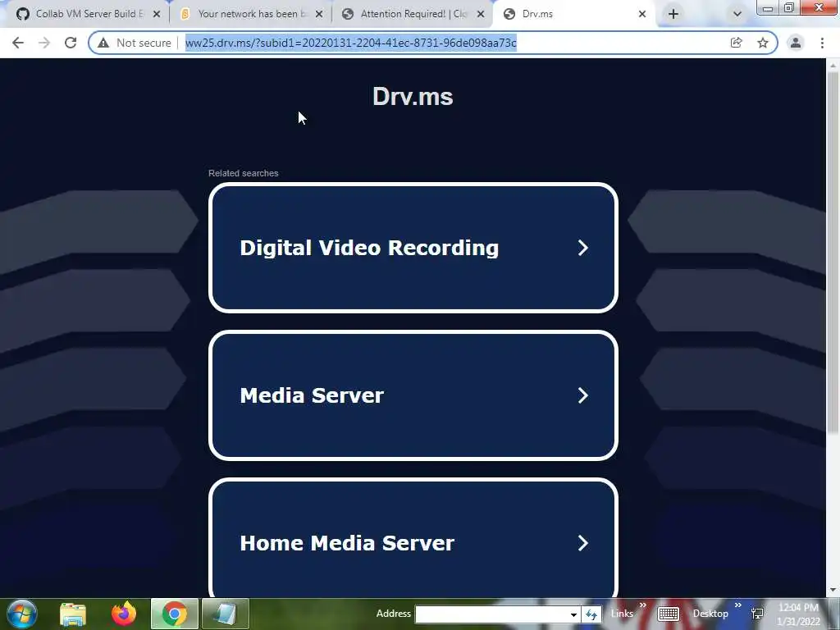840x630 pixels.
Task: Click the Desktop toolbar label
Action: 710,614
